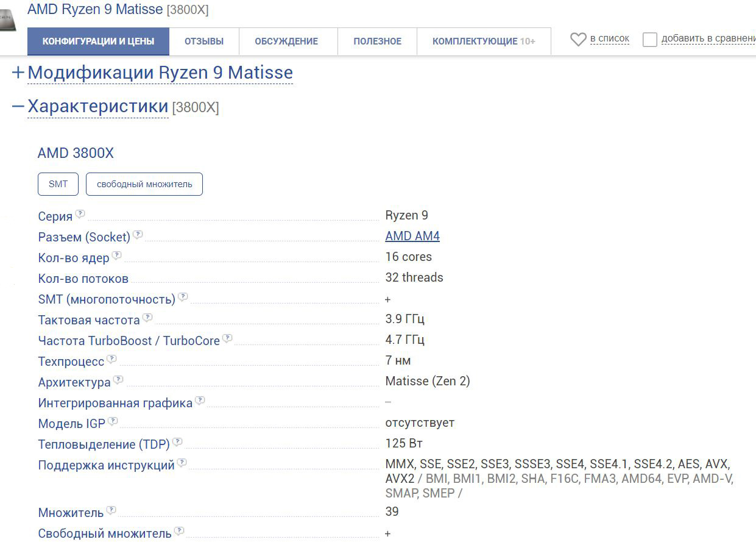The height and width of the screenshot is (542, 756).
Task: Click the 125 Вт TDP value
Action: pos(404,443)
